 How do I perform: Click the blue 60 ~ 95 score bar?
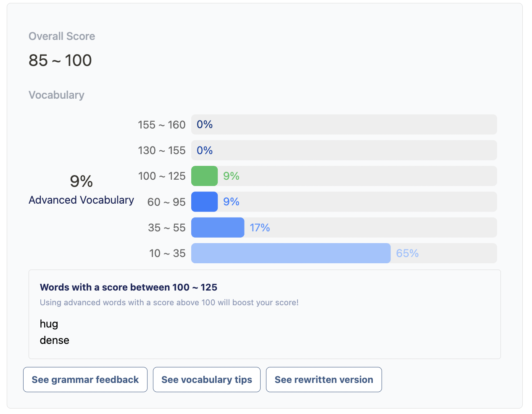coord(204,202)
